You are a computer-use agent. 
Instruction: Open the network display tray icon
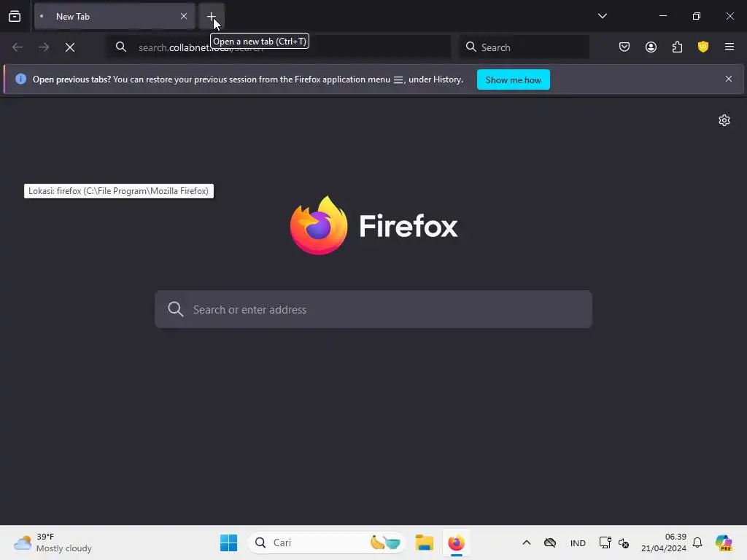605,542
